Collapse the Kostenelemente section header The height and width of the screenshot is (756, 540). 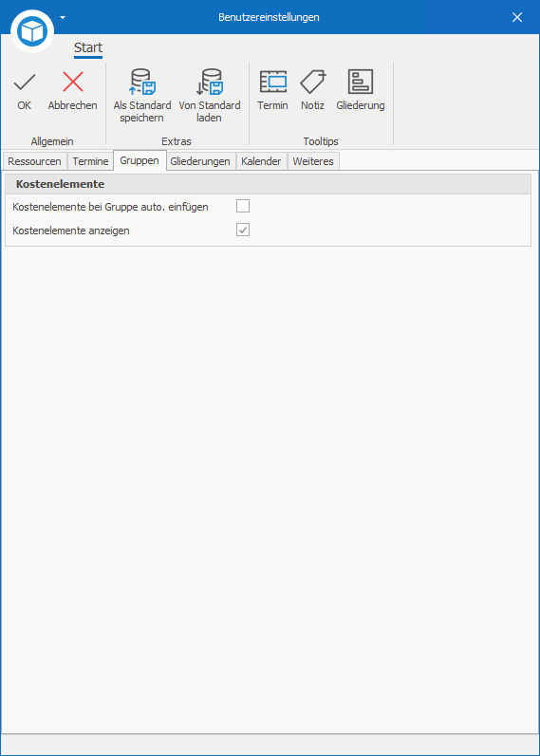[x=268, y=184]
